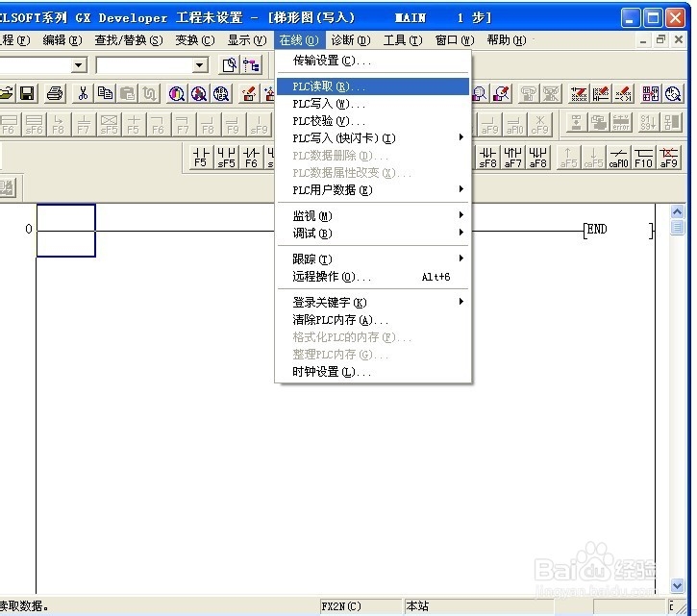Open the device search magnifier icon
This screenshot has height=616, width=697.
pos(177,93)
